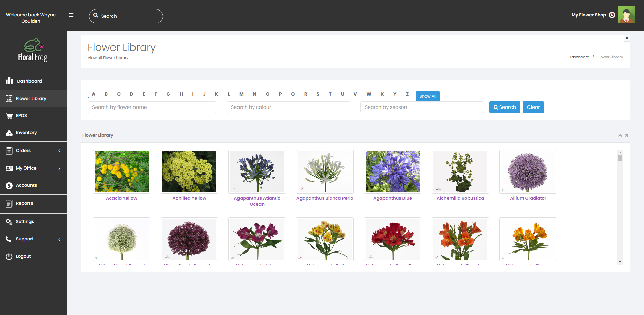Viewport: 644px width, 315px height.
Task: Open the Agapanthus Blue flower thumbnail
Action: (x=392, y=172)
